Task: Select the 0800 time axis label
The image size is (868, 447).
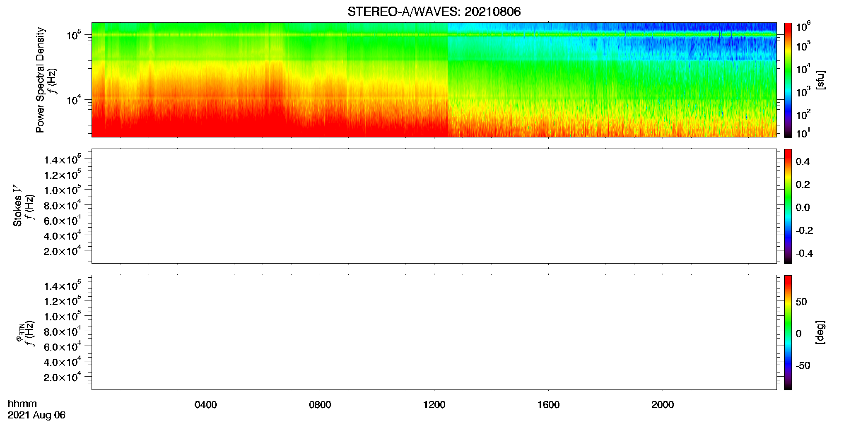Action: coord(320,405)
